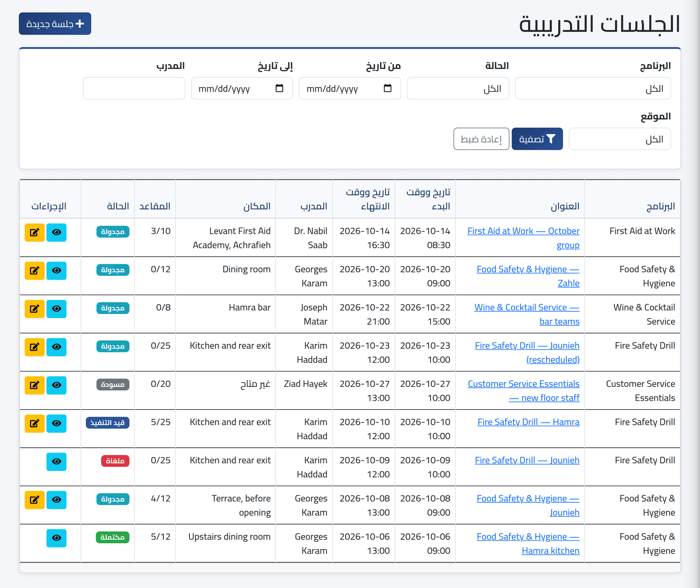View the Customer Service Essentials session
Screen dimensions: 700x588
pos(56,385)
